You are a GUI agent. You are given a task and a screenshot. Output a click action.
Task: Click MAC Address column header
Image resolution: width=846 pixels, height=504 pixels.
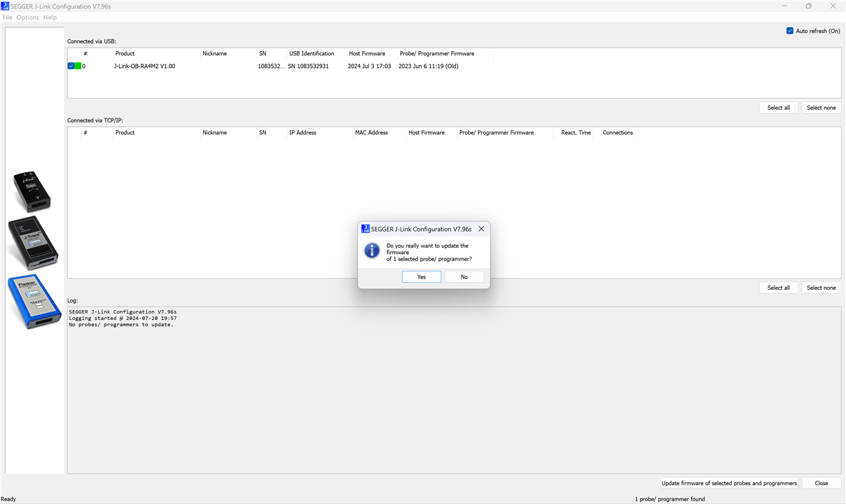[x=371, y=133]
